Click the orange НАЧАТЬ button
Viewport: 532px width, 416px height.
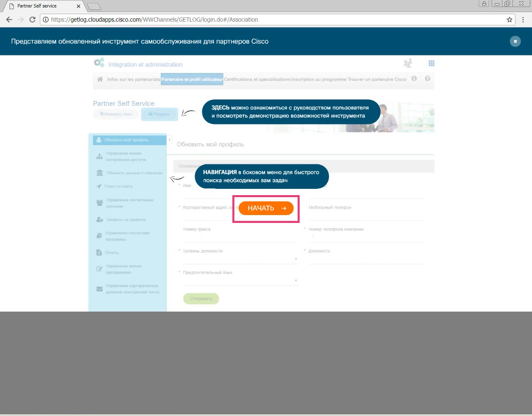(x=266, y=208)
